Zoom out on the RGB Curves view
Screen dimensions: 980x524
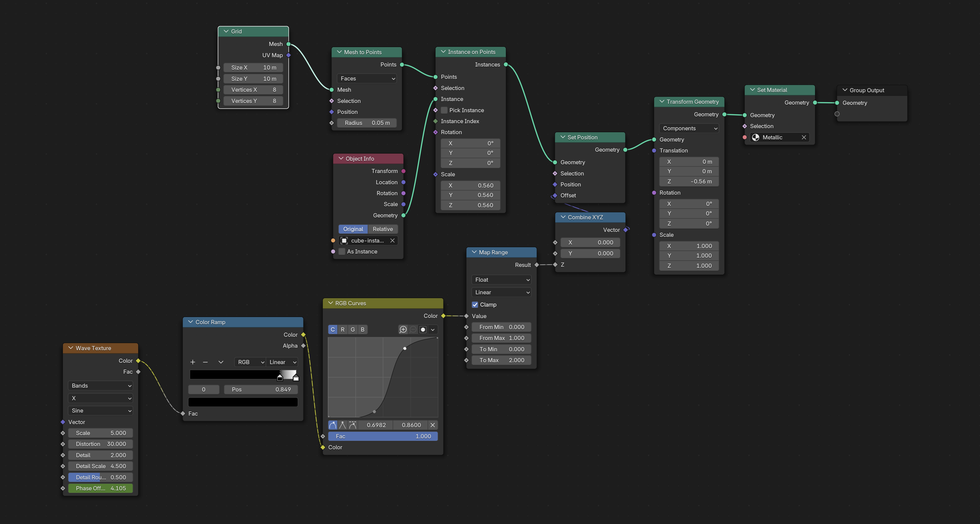coord(413,329)
